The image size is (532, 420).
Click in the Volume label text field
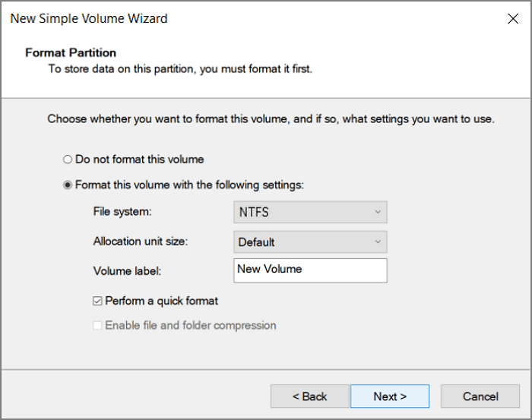pyautogui.click(x=309, y=270)
